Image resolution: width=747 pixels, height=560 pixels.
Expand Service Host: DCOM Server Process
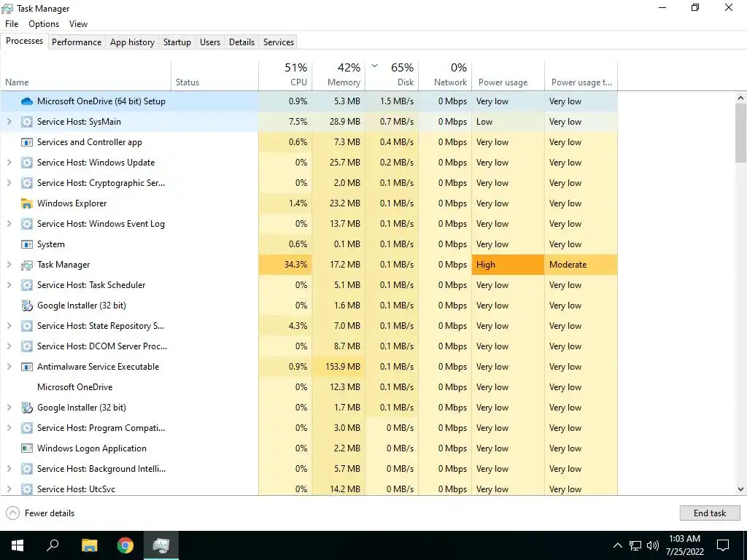9,346
